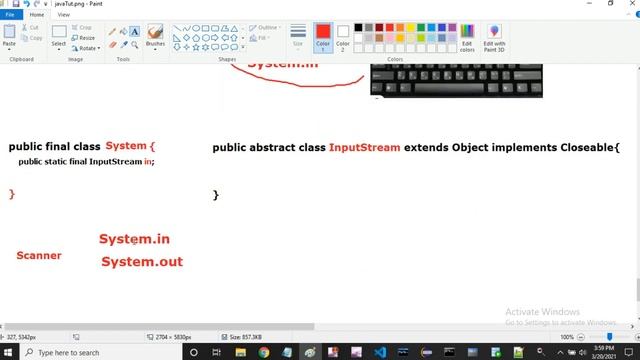640x360 pixels.
Task: Choose the Five-point star shape
Action: [x=196, y=47]
